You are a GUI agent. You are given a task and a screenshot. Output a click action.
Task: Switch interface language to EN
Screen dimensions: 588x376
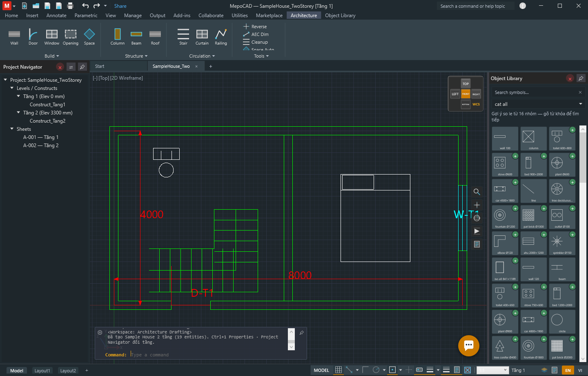point(568,370)
